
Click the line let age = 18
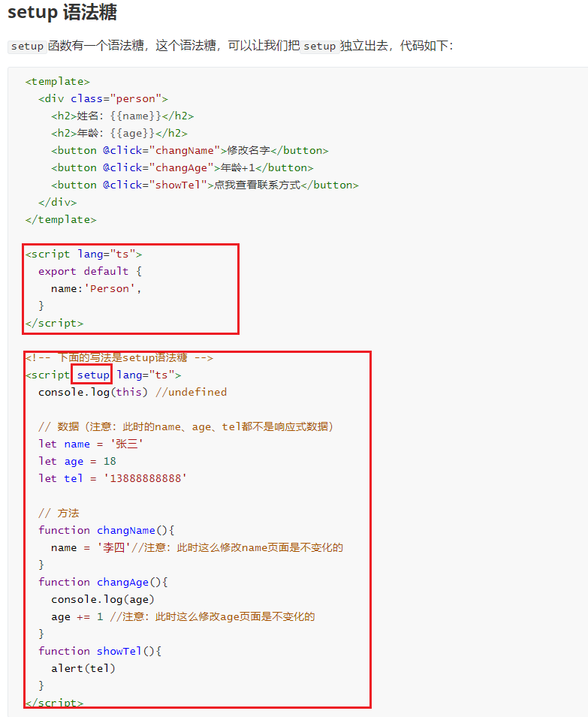point(77,462)
